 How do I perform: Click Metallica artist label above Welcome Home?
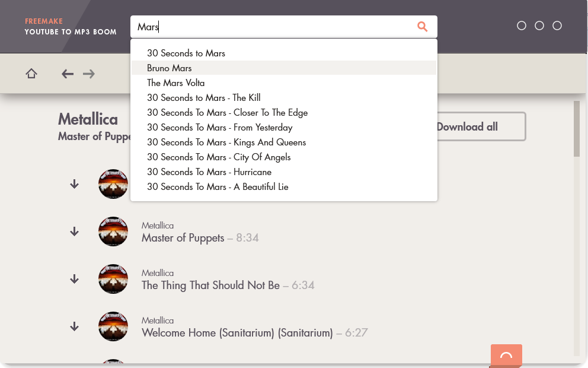(158, 321)
